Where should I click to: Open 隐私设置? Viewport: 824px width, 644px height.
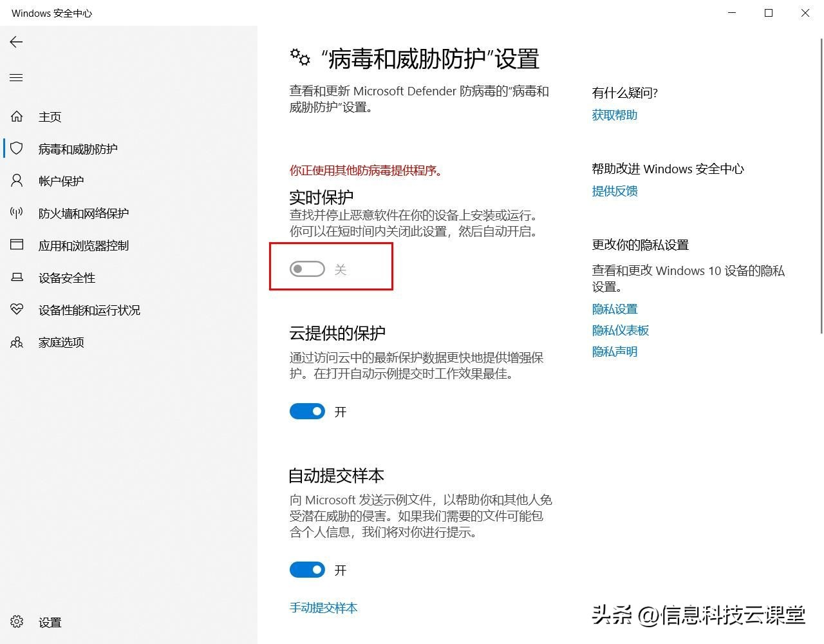click(614, 308)
